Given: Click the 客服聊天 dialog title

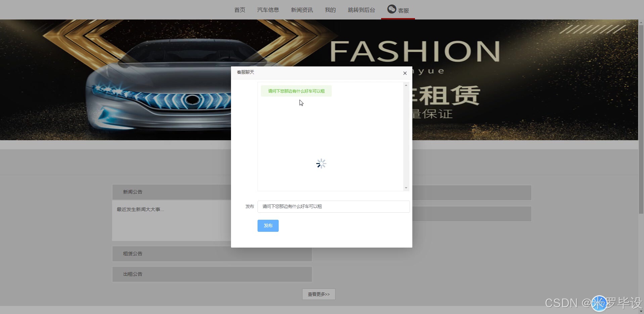Looking at the screenshot, I should click(x=245, y=72).
